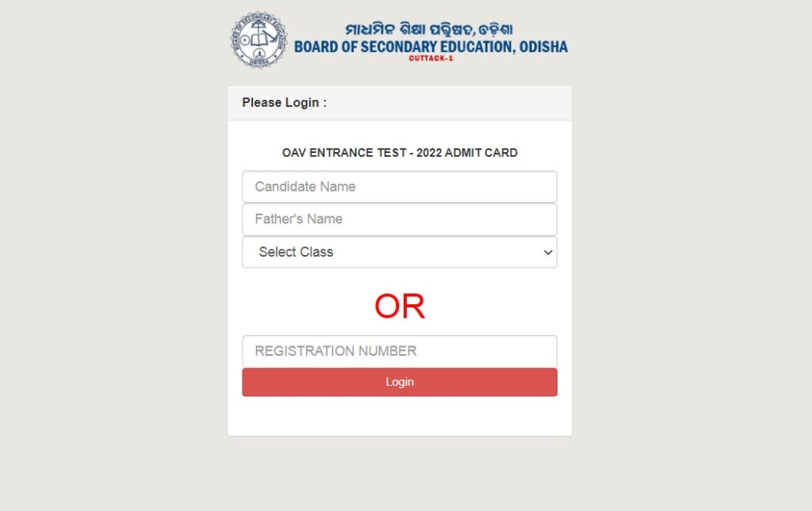Select the Candidate Name input field
The height and width of the screenshot is (511, 812).
coord(399,186)
